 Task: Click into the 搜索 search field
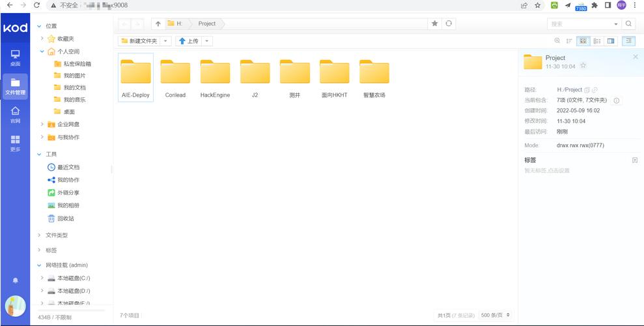pyautogui.click(x=580, y=24)
